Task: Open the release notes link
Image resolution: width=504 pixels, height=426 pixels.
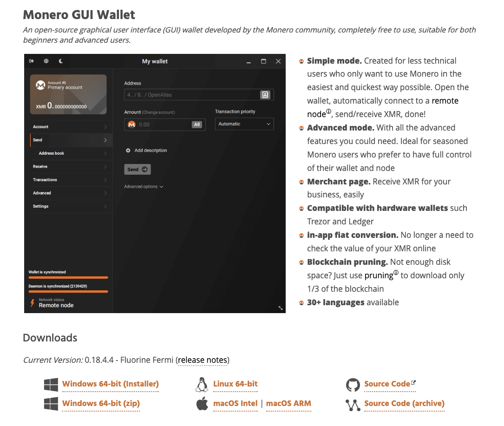Action: click(203, 360)
